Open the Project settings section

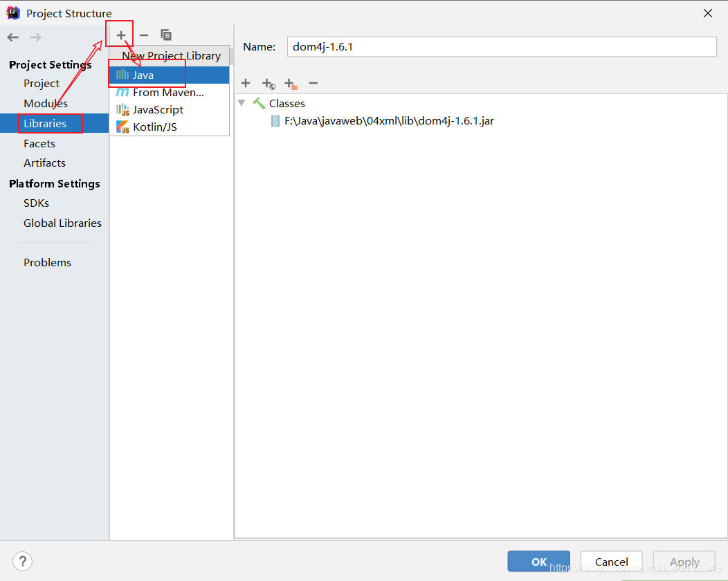pos(42,84)
